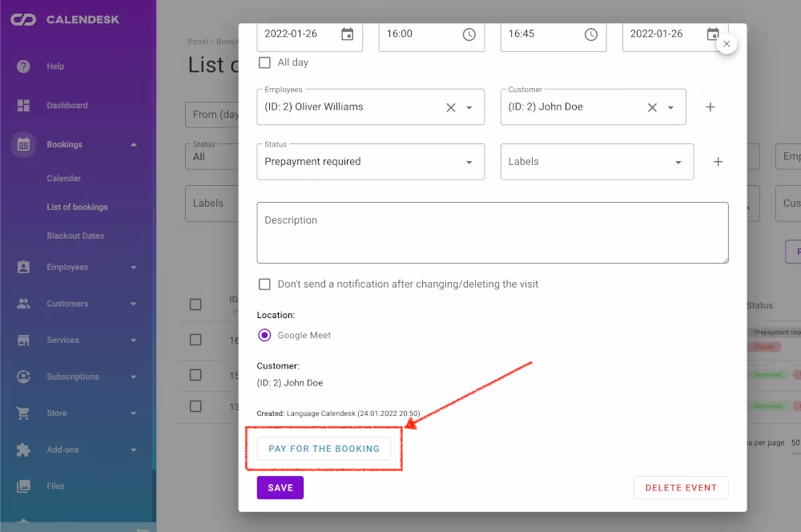Check Don't send a notification after changing

(x=264, y=284)
